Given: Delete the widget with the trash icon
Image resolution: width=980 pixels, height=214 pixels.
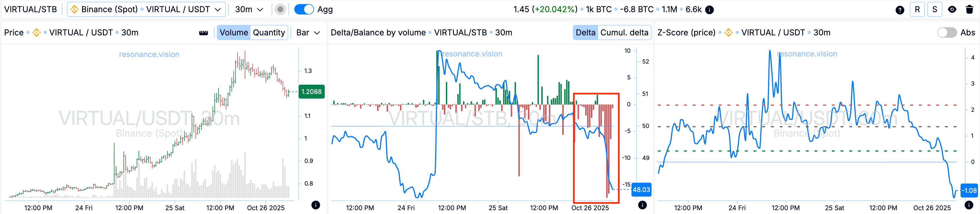Looking at the screenshot, I should point(970,10).
